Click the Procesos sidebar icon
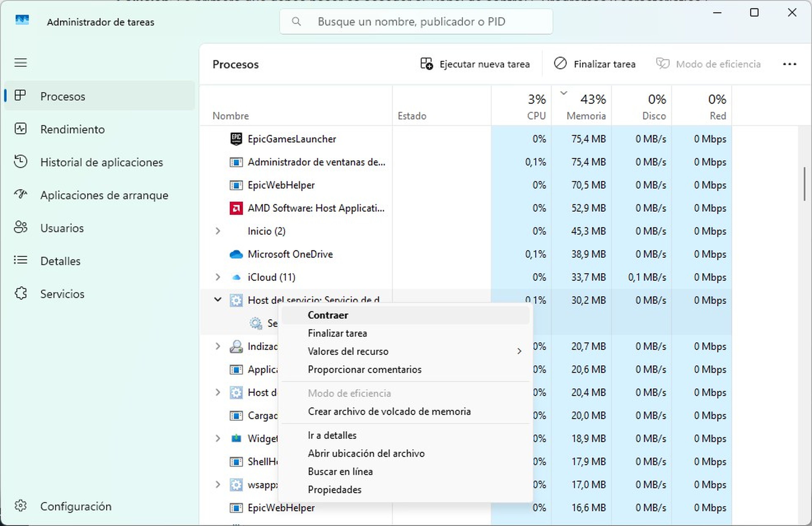 pyautogui.click(x=20, y=96)
